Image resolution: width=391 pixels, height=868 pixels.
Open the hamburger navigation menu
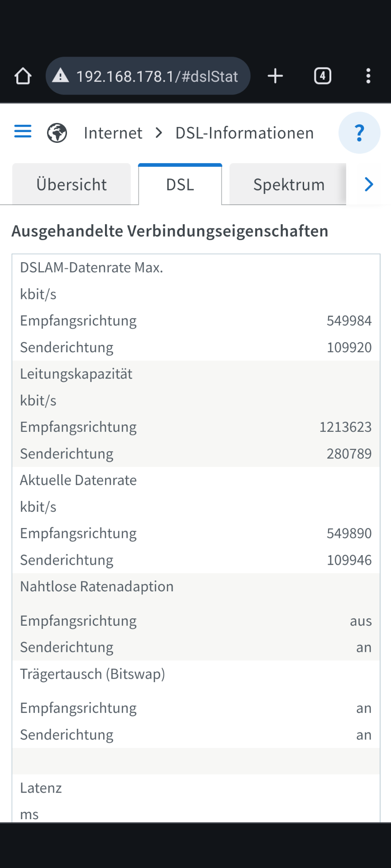tap(23, 132)
